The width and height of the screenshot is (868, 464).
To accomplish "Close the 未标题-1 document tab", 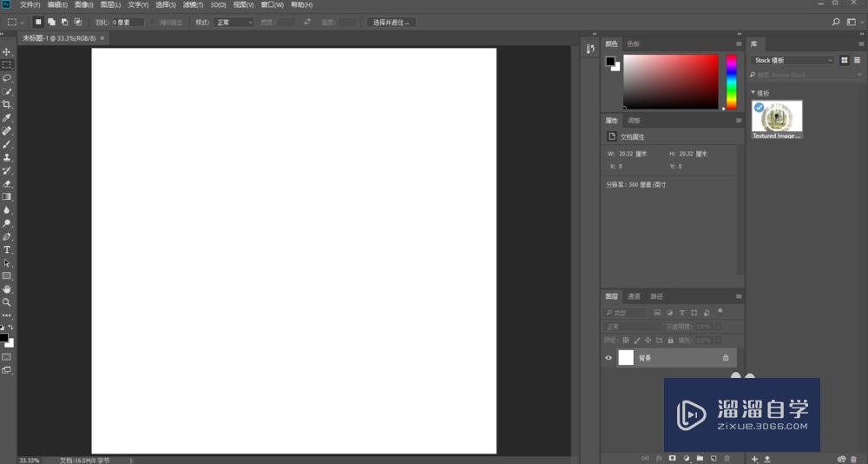I will tap(102, 38).
